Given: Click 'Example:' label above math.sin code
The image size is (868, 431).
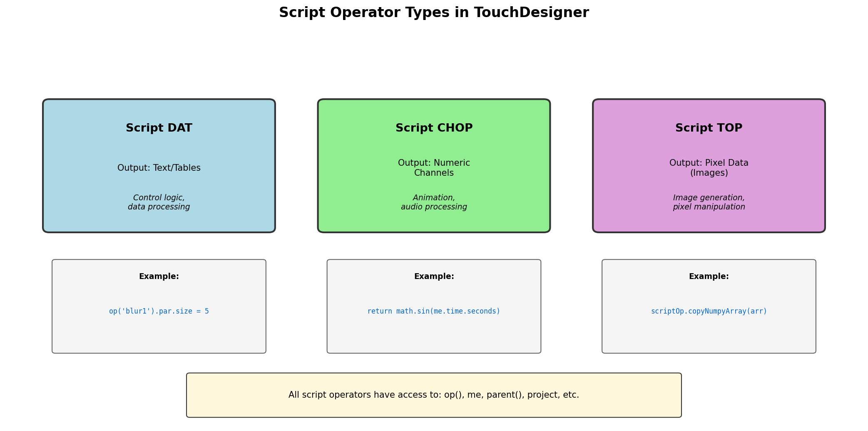Looking at the screenshot, I should [434, 277].
